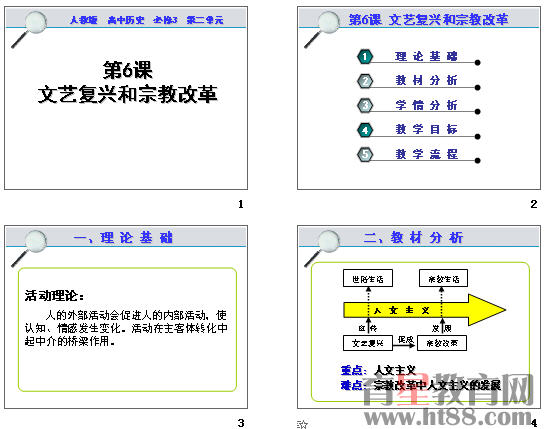The width and height of the screenshot is (549, 429).
Task: Click the large black title 文艺复兴和宗教改革 on slide 1
Action: 127,94
